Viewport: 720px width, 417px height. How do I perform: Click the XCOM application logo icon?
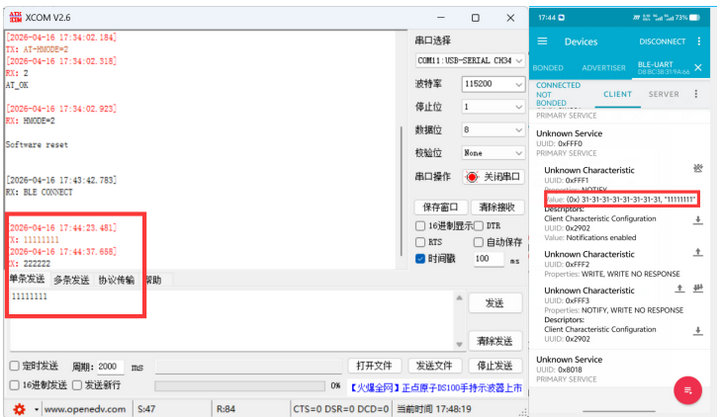click(x=15, y=17)
